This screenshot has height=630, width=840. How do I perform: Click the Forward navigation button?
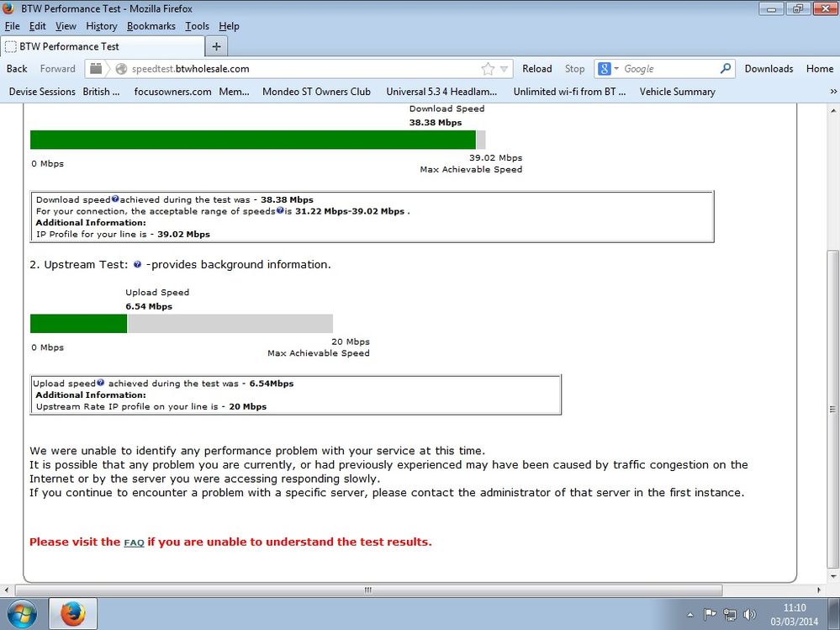point(57,69)
